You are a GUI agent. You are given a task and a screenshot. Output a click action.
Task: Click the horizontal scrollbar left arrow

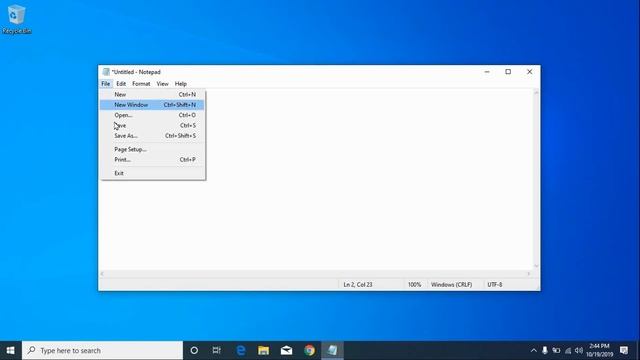click(102, 274)
